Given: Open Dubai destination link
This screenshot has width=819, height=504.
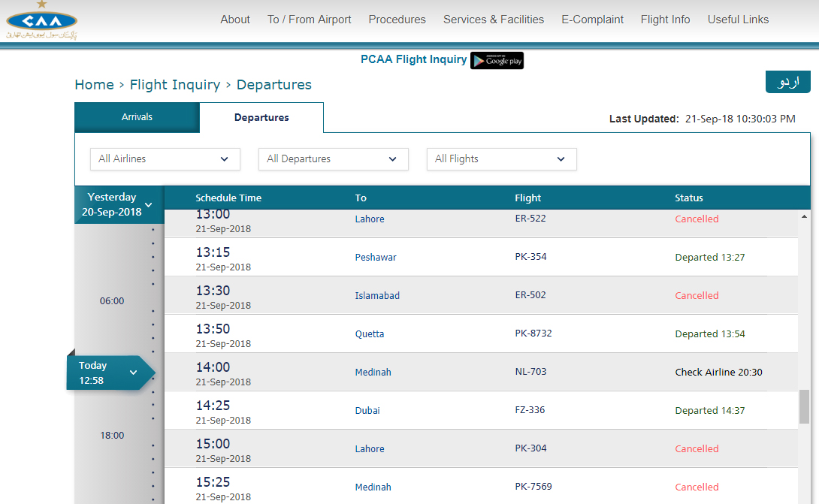Looking at the screenshot, I should pyautogui.click(x=367, y=411).
